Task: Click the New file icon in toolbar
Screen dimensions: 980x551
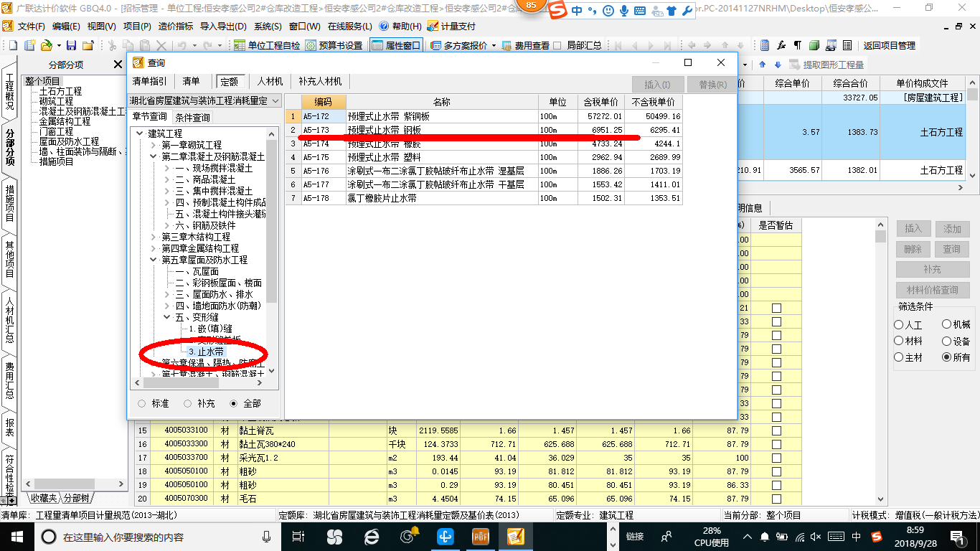Action: tap(13, 45)
